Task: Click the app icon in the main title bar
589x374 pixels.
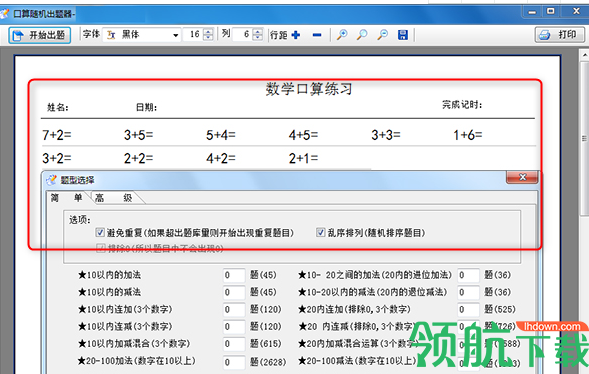Action: [5, 14]
